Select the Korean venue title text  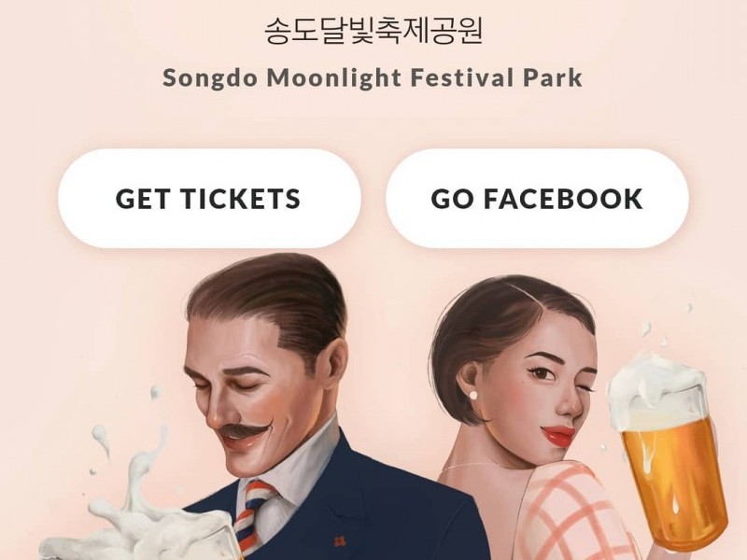point(374,31)
